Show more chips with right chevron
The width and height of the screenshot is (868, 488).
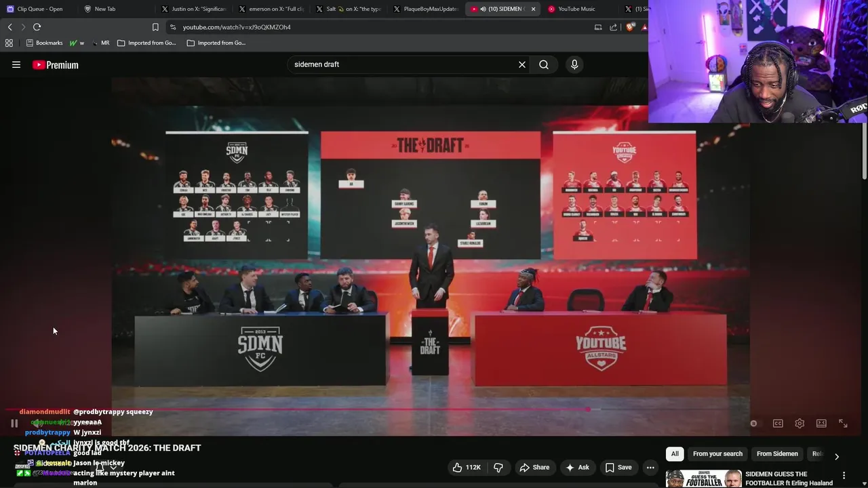click(836, 457)
